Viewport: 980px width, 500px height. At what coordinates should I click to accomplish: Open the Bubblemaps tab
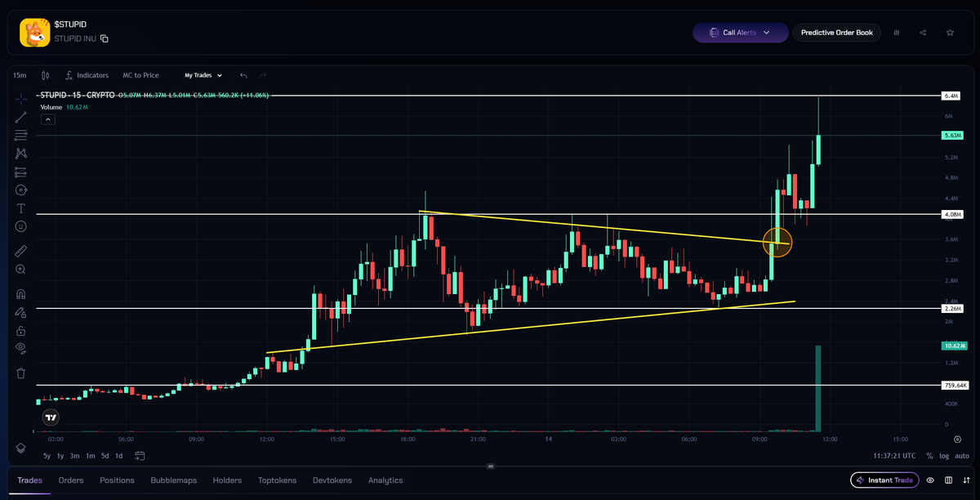pos(173,480)
